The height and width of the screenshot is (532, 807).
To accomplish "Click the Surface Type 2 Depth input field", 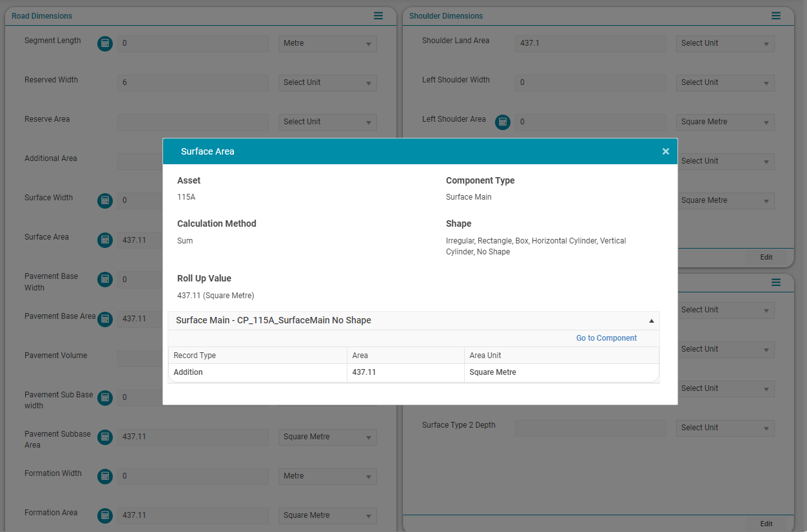I will pyautogui.click(x=590, y=428).
